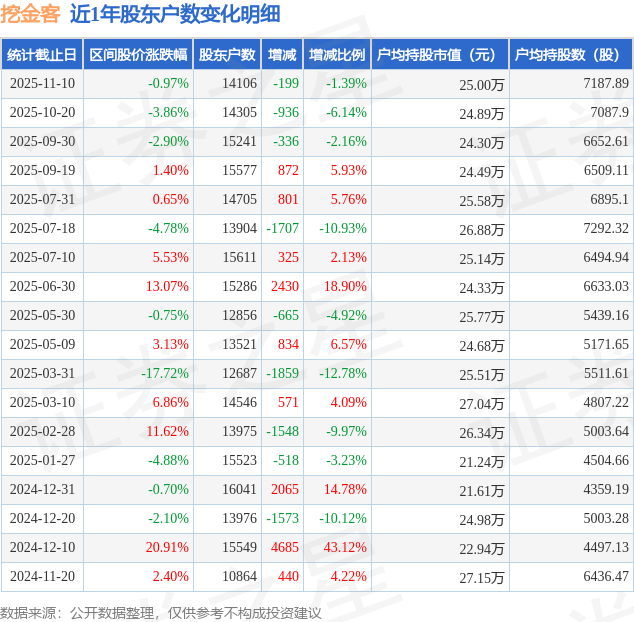Click the date cell 2025-02-28

[42, 431]
